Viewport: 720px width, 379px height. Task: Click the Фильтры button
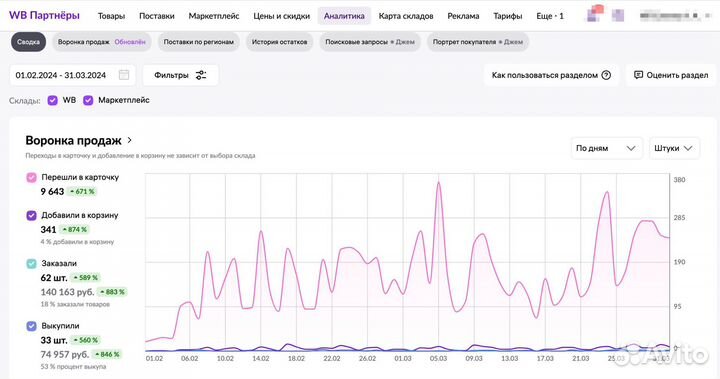click(x=180, y=75)
